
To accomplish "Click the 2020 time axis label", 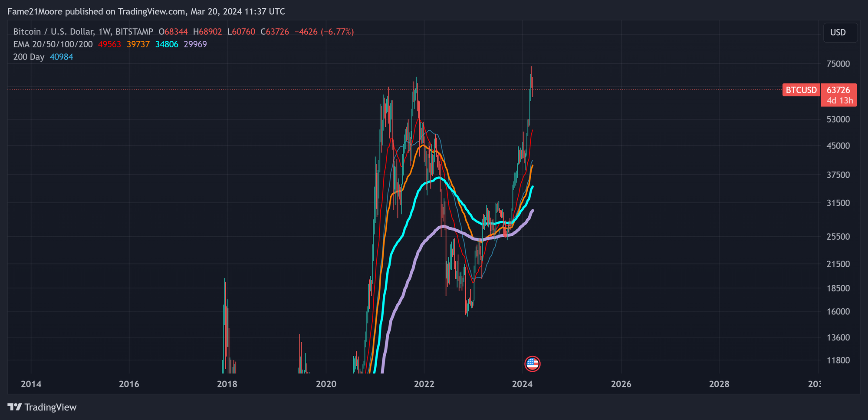I will [326, 384].
